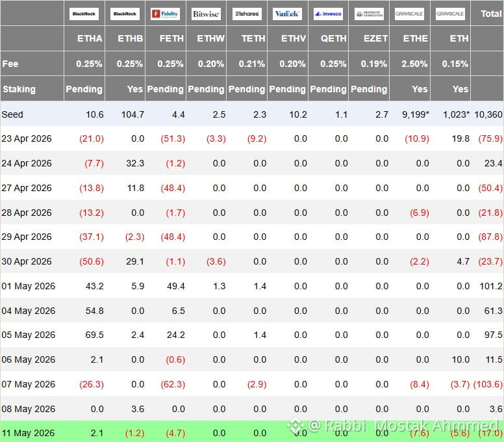
Task: Click (103.6) total for 07 May
Action: (488, 384)
